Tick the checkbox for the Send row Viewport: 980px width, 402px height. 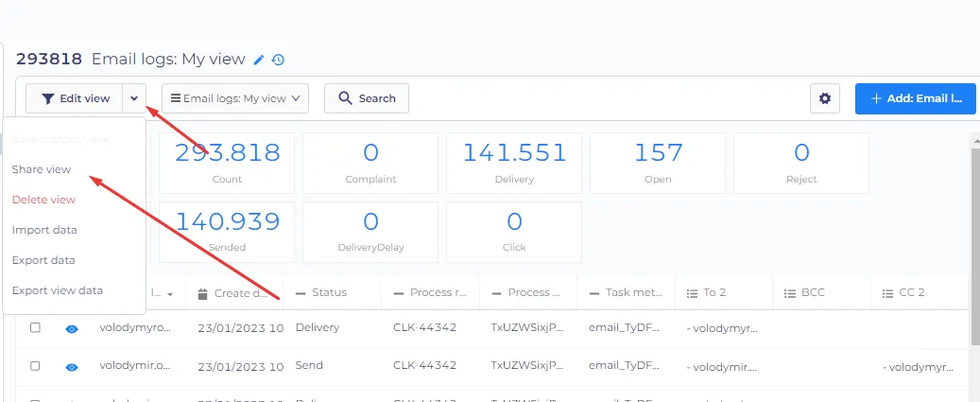[35, 366]
